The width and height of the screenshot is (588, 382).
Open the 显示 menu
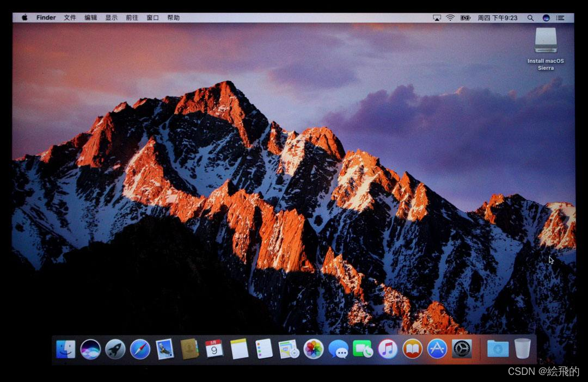(111, 17)
